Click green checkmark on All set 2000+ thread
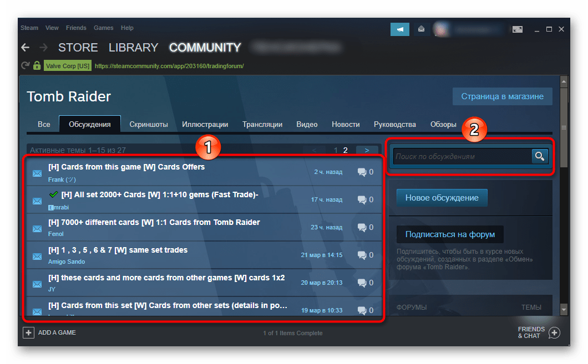 point(54,194)
